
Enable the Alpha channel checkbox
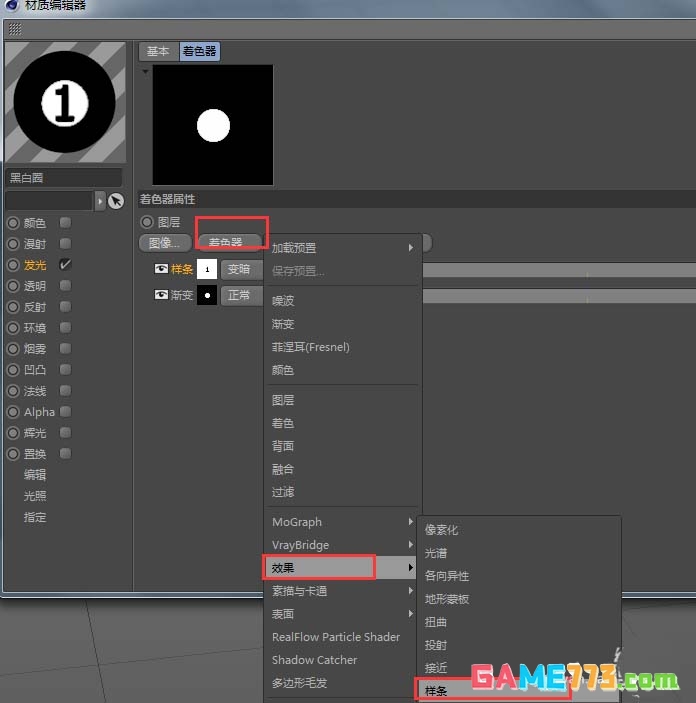click(x=65, y=412)
